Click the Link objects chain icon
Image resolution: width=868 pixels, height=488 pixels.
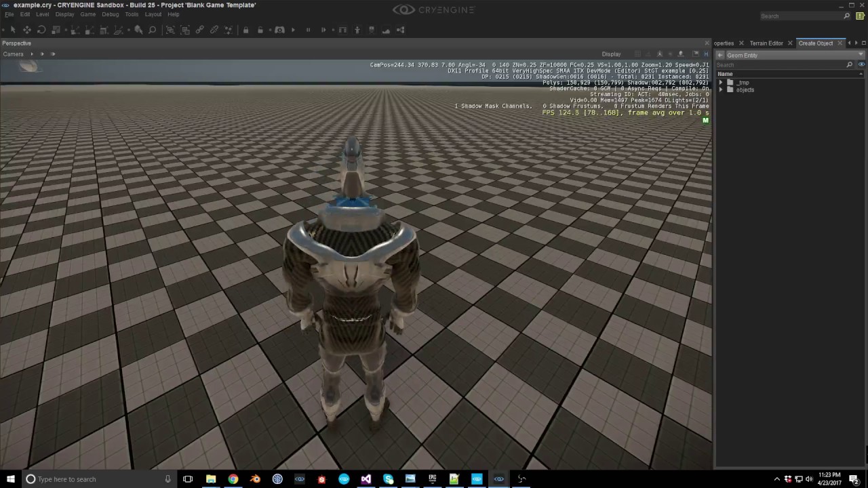[199, 30]
